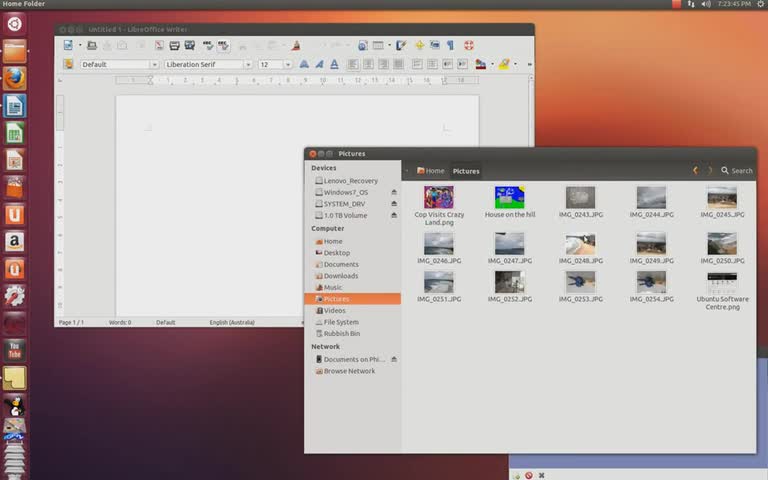Apply Font Color in Writer toolbar
The image size is (768, 480).
(480, 64)
